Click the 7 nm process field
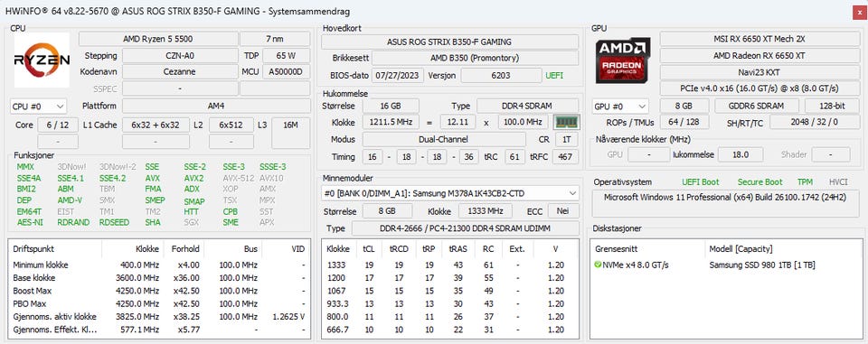 275,39
